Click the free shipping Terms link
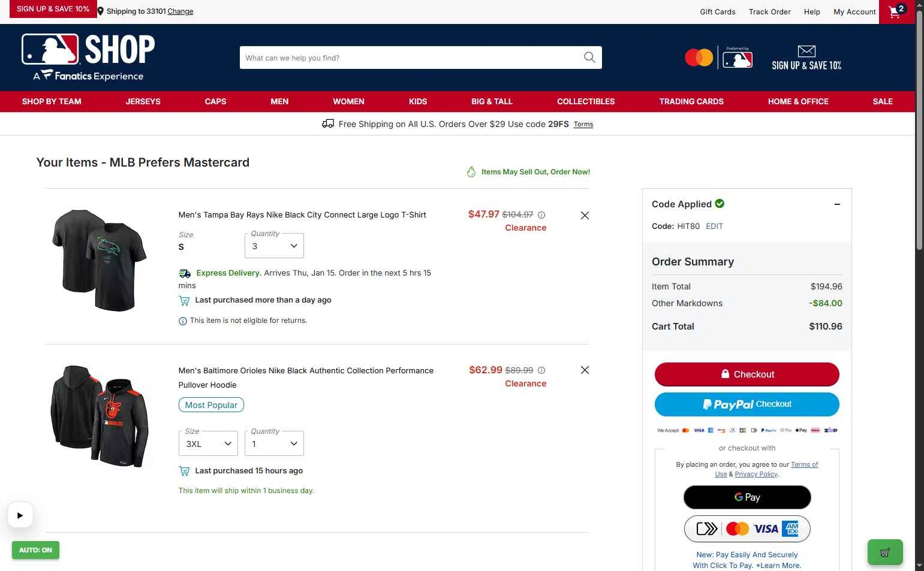This screenshot has height=571, width=924. pyautogui.click(x=583, y=125)
